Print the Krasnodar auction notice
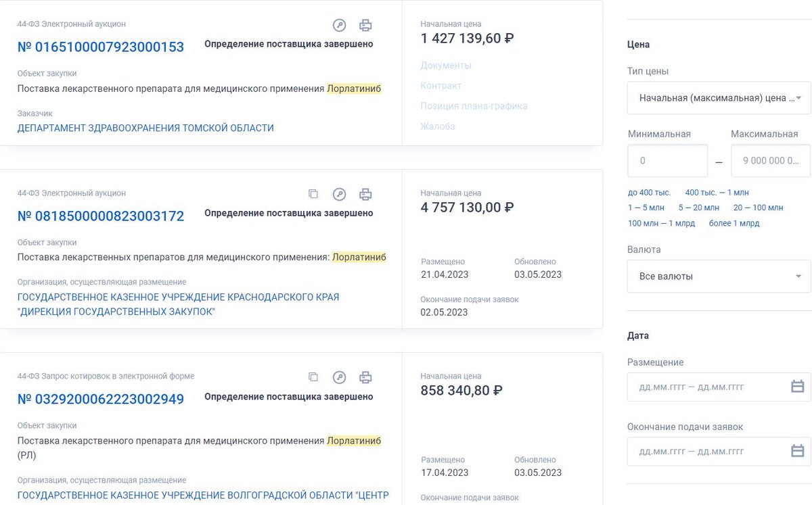Screen dimensions: 812x505 click(365, 193)
